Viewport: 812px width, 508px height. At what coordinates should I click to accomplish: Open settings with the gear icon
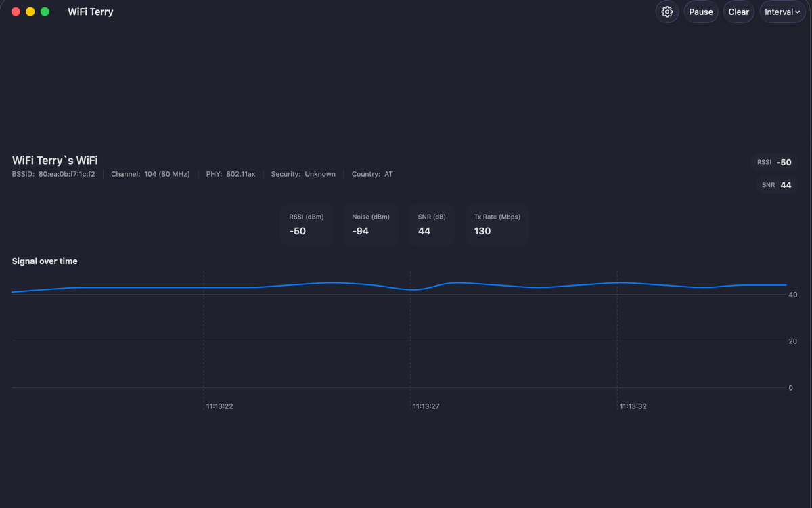click(667, 12)
